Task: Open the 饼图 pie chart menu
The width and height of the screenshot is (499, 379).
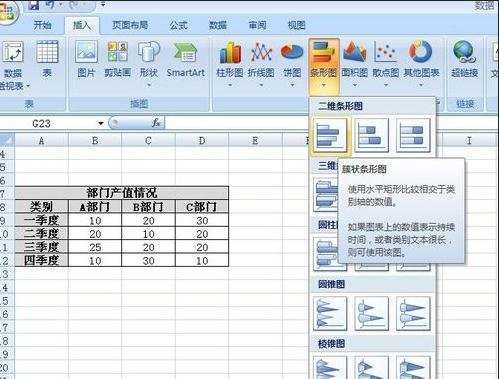Action: coord(292,64)
